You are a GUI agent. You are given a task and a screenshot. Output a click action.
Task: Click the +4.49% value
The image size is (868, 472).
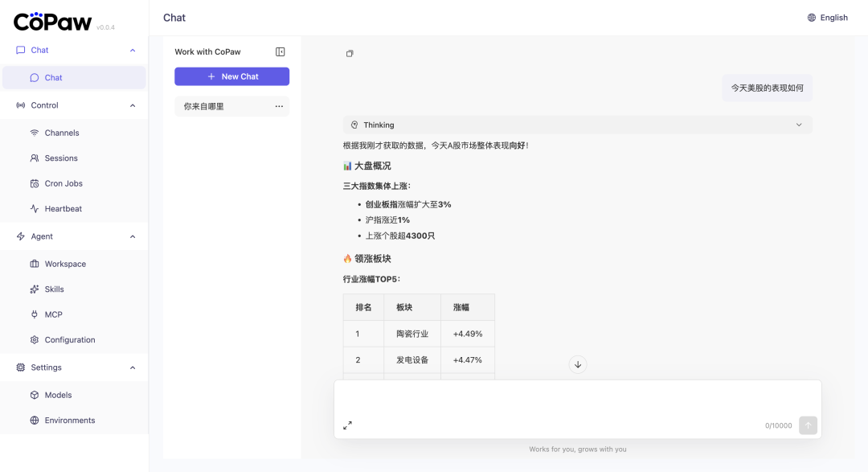click(x=468, y=334)
